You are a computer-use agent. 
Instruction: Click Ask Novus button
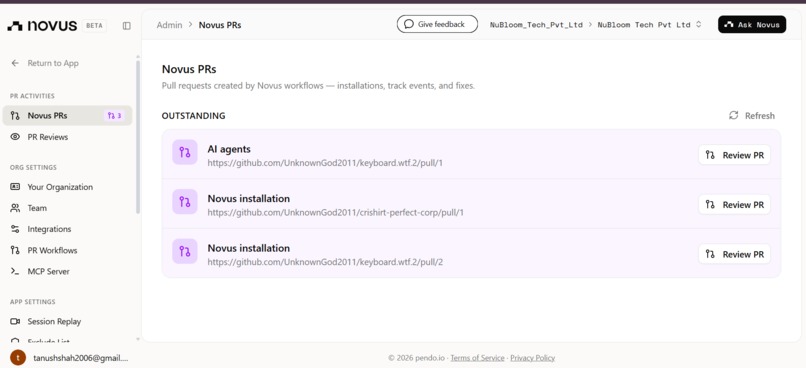(x=752, y=24)
